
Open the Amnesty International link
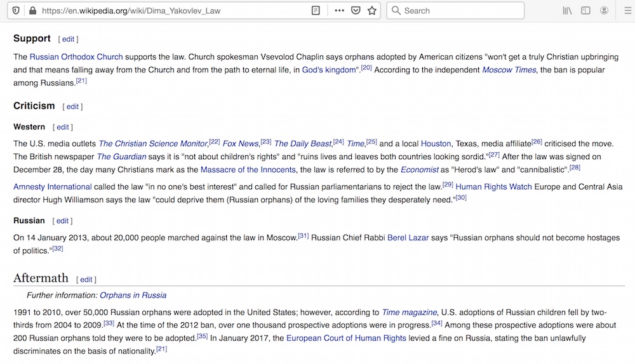(x=53, y=187)
